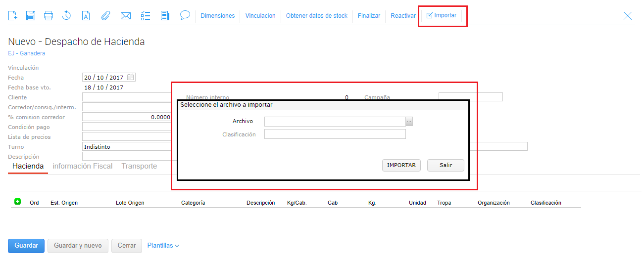Click the % comision corredor field
This screenshot has height=260, width=644.
tap(127, 117)
